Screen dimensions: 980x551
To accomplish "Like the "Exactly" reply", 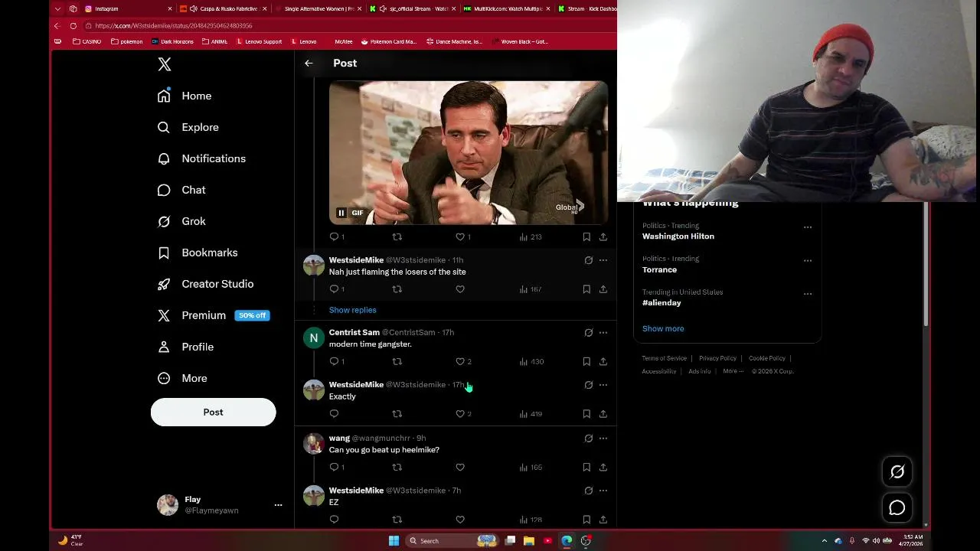I will 460,414.
